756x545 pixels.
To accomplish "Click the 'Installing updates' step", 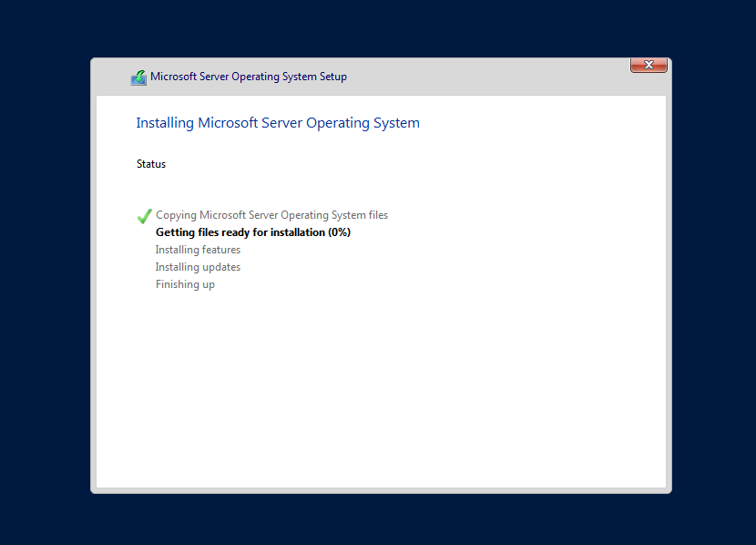I will [199, 267].
